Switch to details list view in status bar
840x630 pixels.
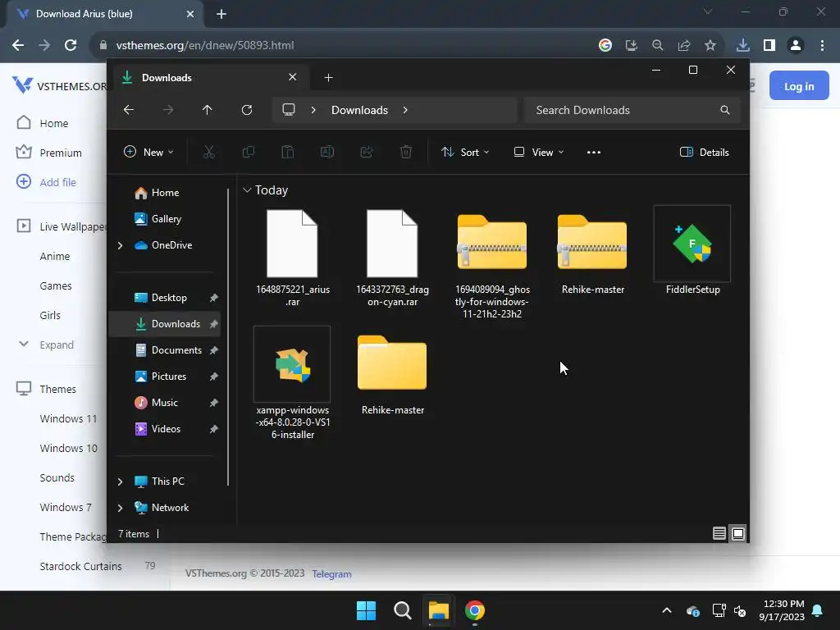point(719,533)
